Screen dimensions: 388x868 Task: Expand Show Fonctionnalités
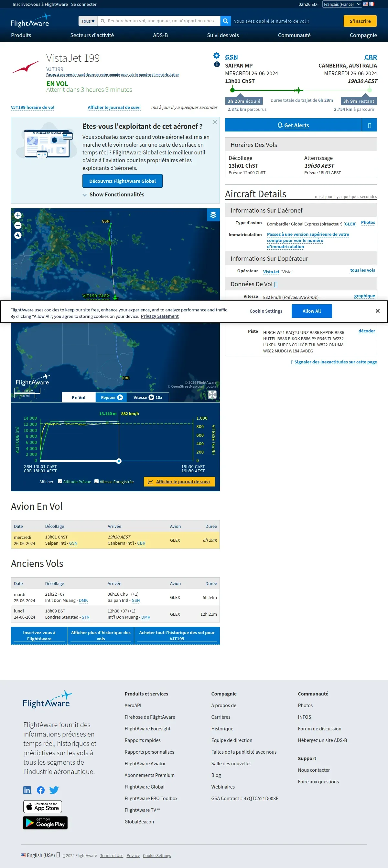point(113,194)
